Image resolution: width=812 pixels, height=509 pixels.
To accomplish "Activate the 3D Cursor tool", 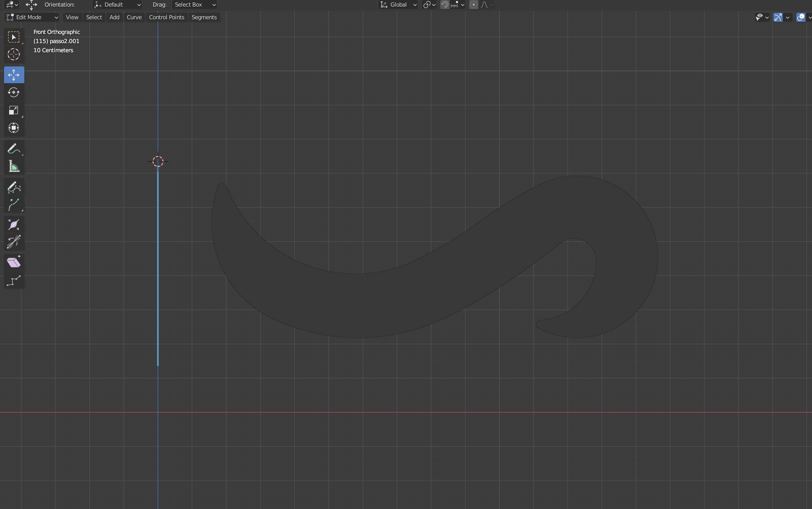I will tap(14, 54).
